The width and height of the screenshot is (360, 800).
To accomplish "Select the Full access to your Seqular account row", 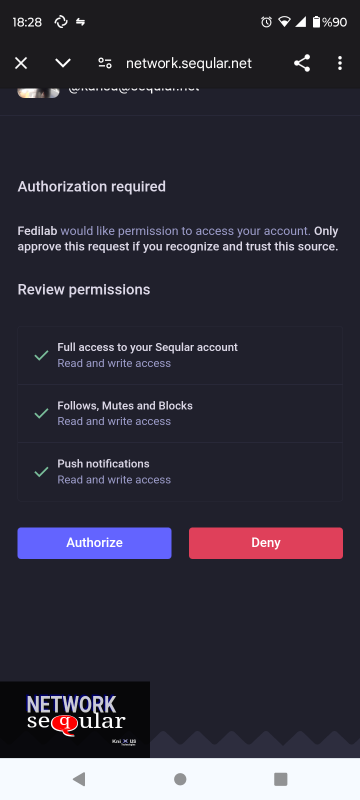I will coord(180,355).
